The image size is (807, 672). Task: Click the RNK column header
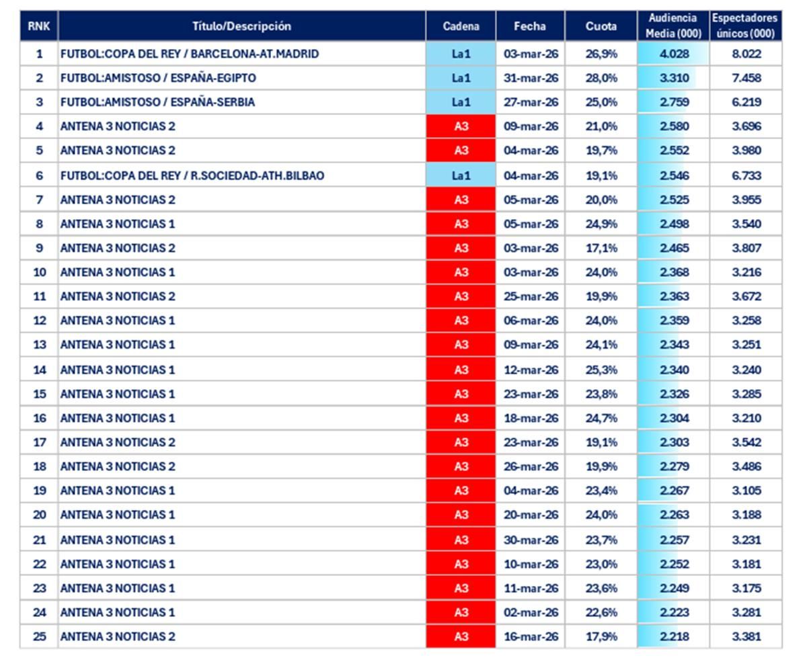[x=39, y=26]
